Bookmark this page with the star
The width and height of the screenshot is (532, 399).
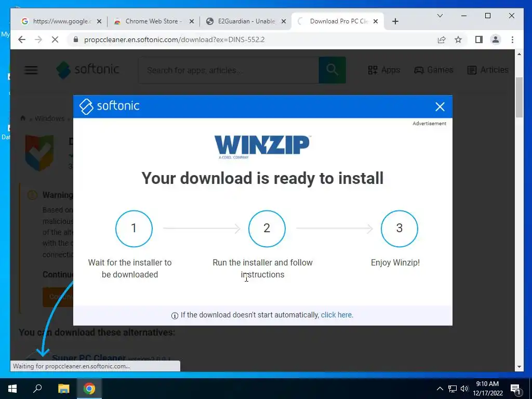[458, 39]
